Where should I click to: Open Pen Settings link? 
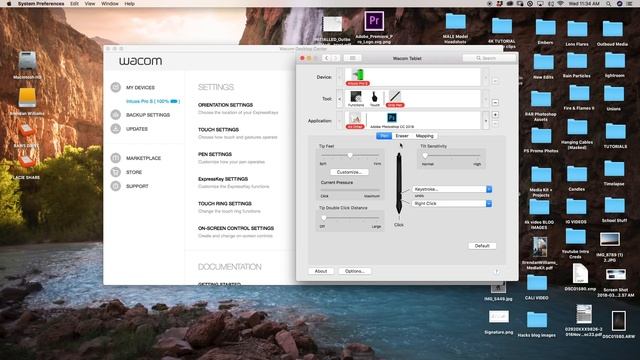click(x=215, y=154)
